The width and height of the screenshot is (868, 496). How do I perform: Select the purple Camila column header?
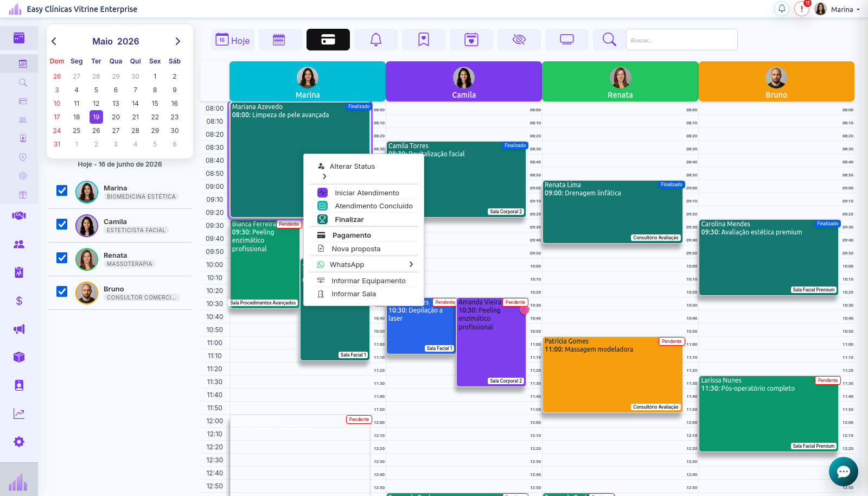(464, 81)
